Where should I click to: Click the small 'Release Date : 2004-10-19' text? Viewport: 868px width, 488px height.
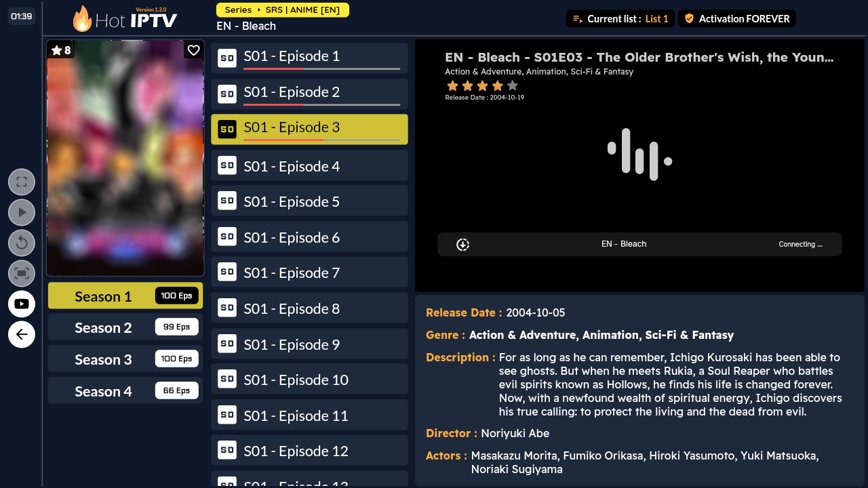pyautogui.click(x=484, y=98)
